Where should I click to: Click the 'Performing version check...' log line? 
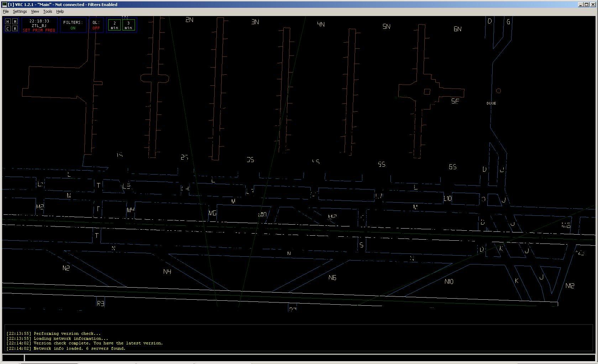tap(53, 333)
